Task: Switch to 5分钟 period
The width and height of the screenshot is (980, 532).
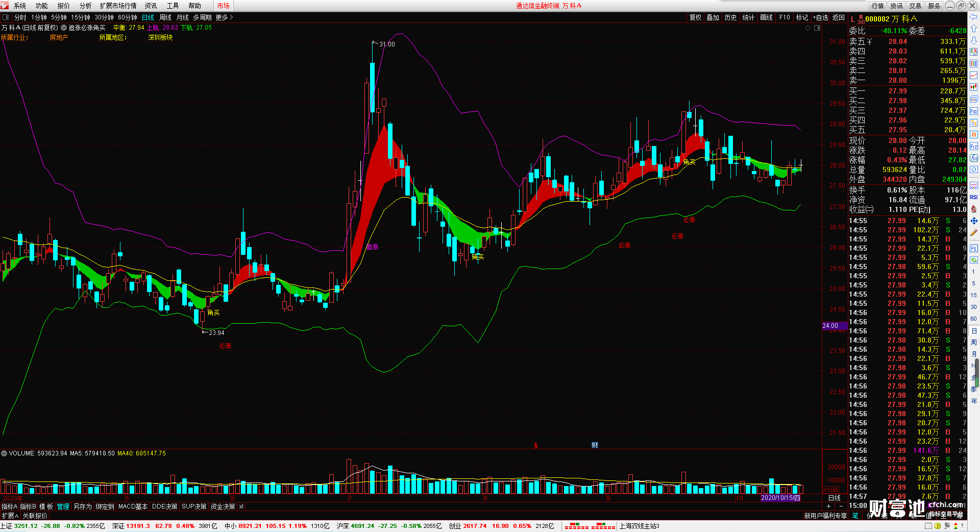Action: point(59,17)
